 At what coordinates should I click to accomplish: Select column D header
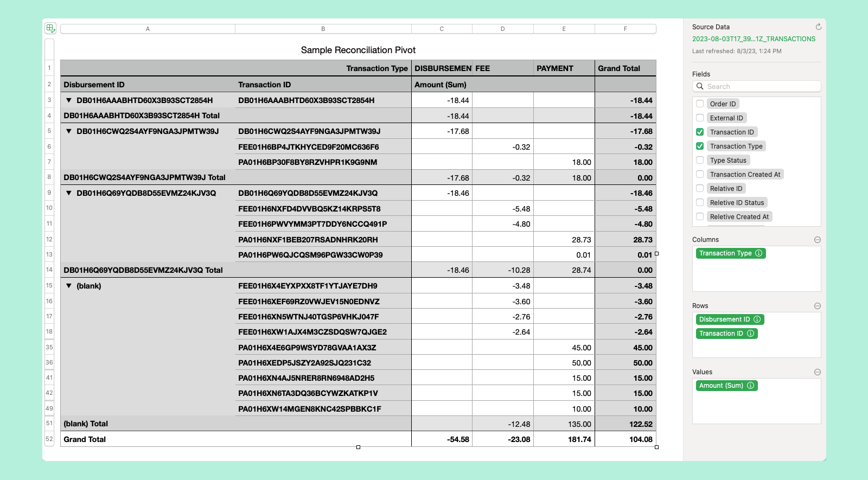(503, 29)
